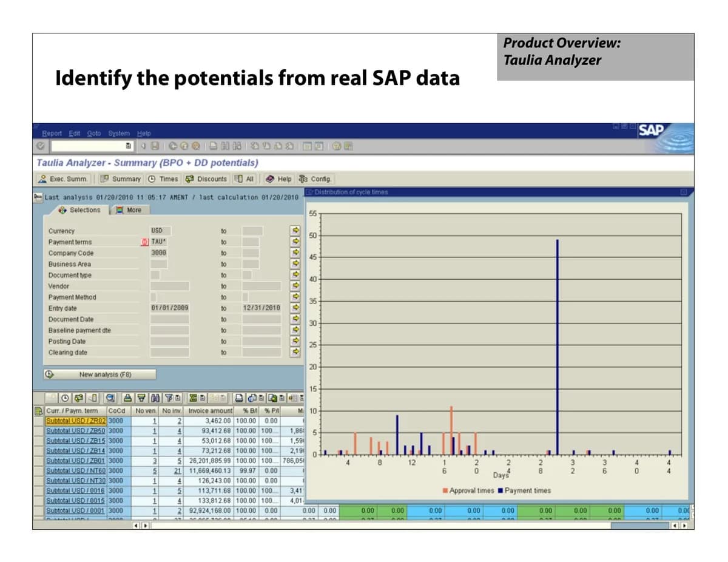
Task: Click the Payment times legend color swatch
Action: pyautogui.click(x=500, y=490)
